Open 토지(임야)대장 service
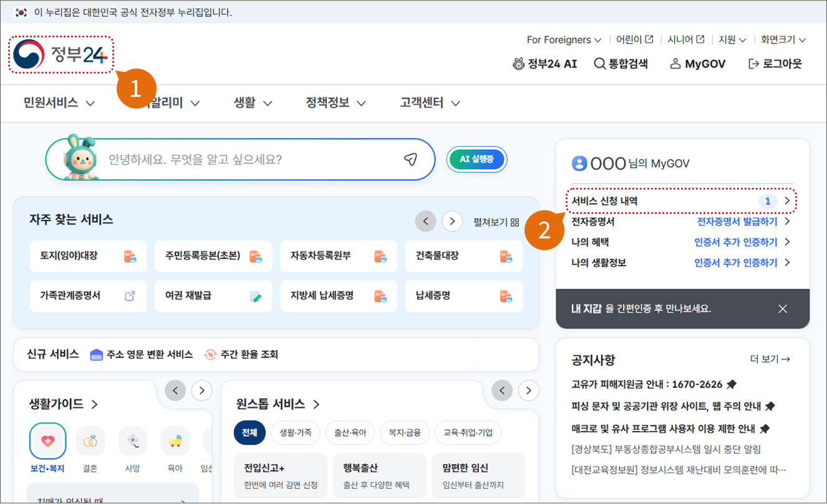827x504 pixels. click(88, 256)
